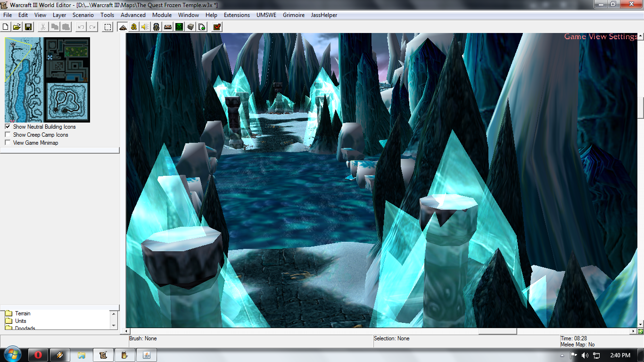Uncheck Show Neutral Building Icons
The height and width of the screenshot is (362, 644).
(8, 127)
